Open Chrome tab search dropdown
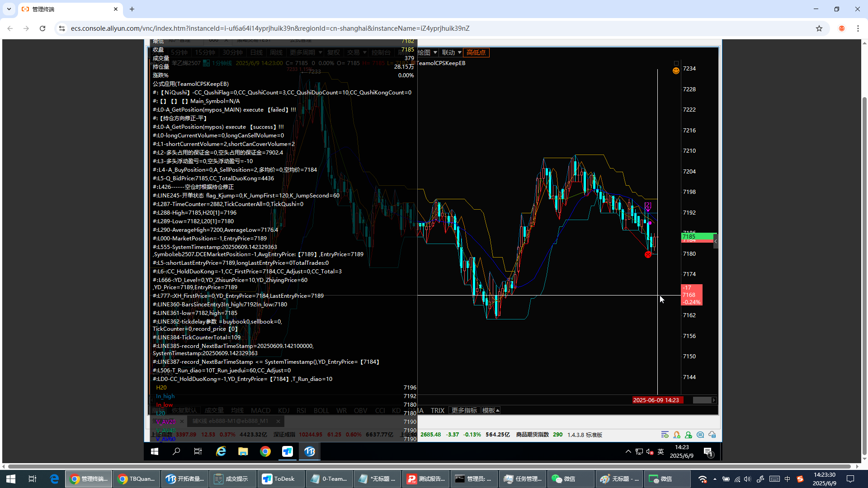This screenshot has height=488, width=868. point(9,9)
